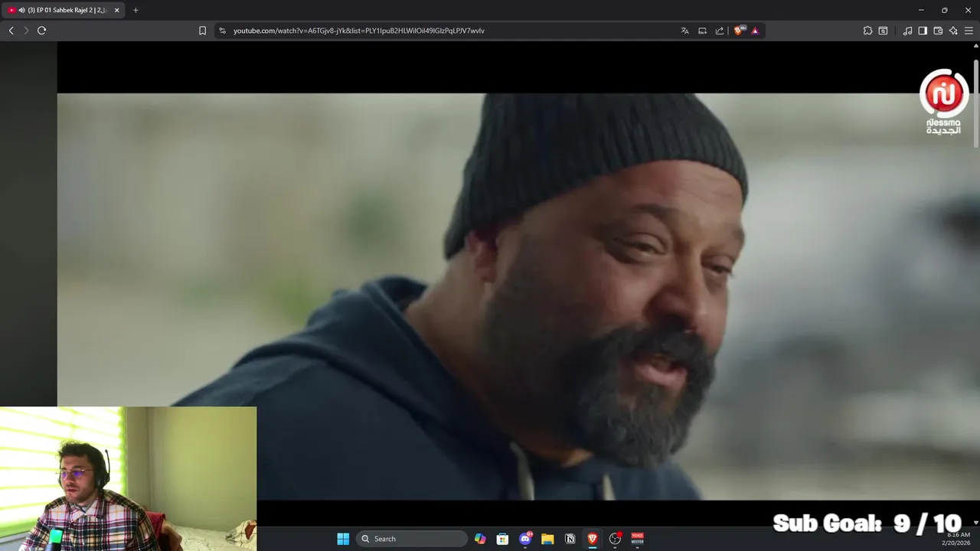Open Discord from the taskbar

point(525,539)
